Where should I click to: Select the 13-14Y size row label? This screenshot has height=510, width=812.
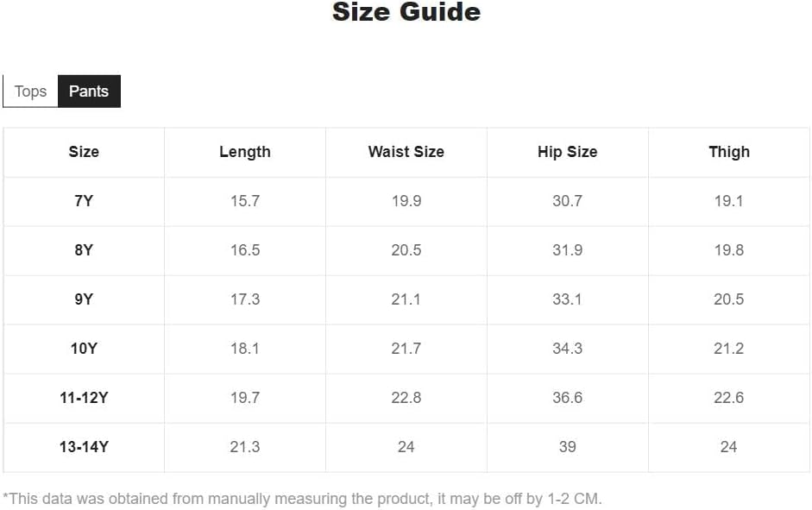point(84,447)
